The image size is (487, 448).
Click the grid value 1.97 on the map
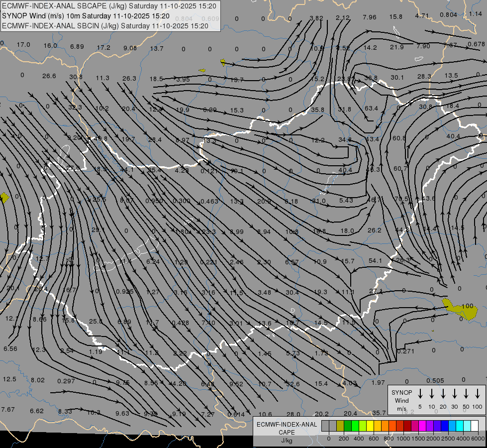pos(378,383)
